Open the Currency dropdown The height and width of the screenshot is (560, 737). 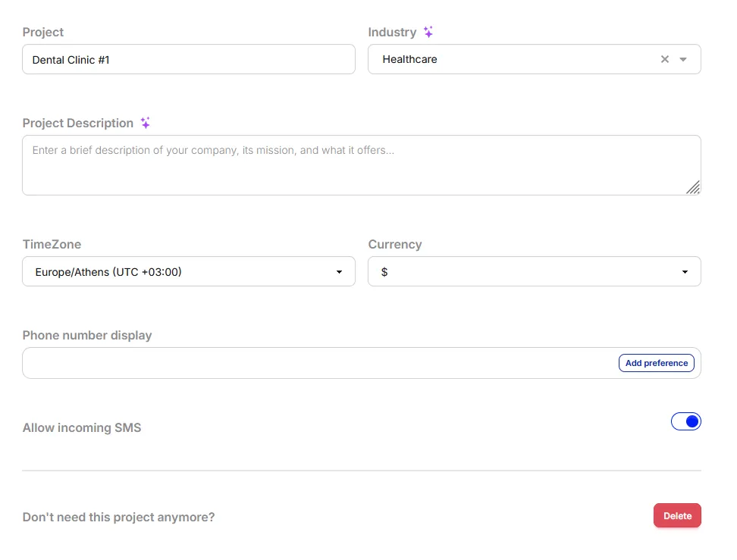[x=535, y=271]
